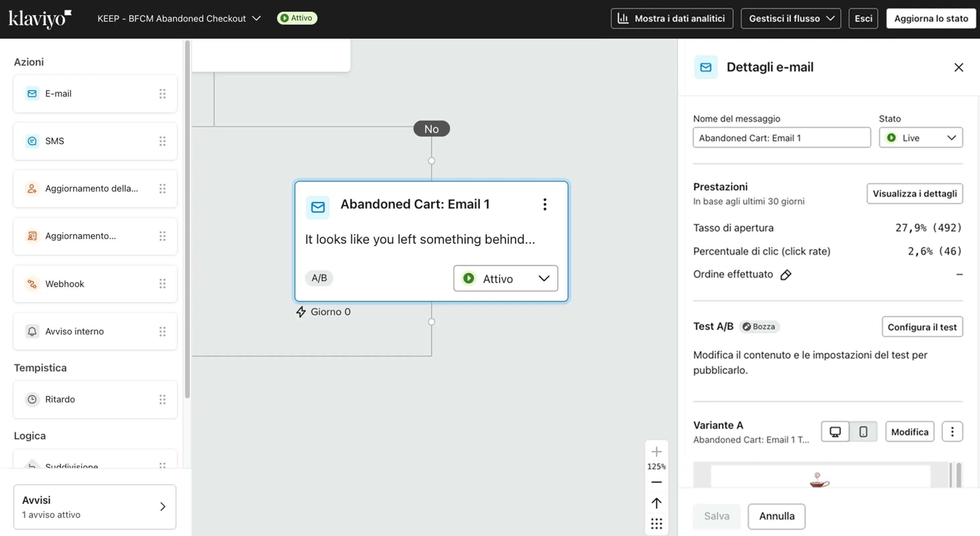Click Configura il test button
Image resolution: width=980 pixels, height=536 pixels.
(922, 327)
